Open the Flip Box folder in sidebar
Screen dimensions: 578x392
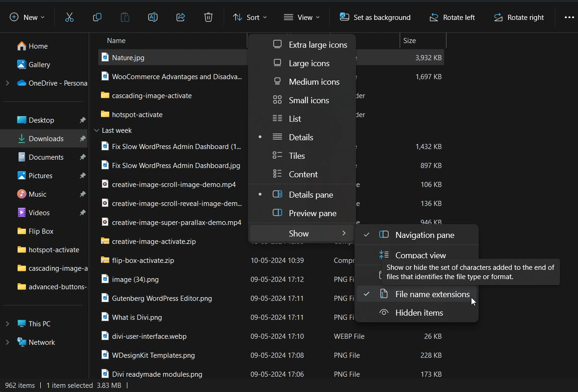[x=41, y=231]
